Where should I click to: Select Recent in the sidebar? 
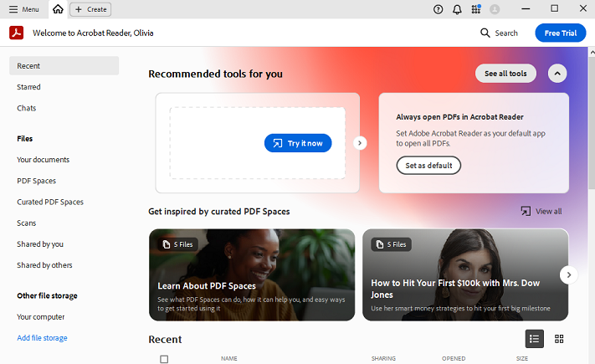64,65
